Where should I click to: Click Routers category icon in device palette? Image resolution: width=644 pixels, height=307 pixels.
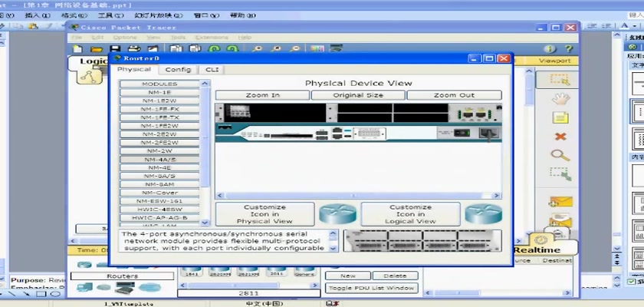click(84, 265)
